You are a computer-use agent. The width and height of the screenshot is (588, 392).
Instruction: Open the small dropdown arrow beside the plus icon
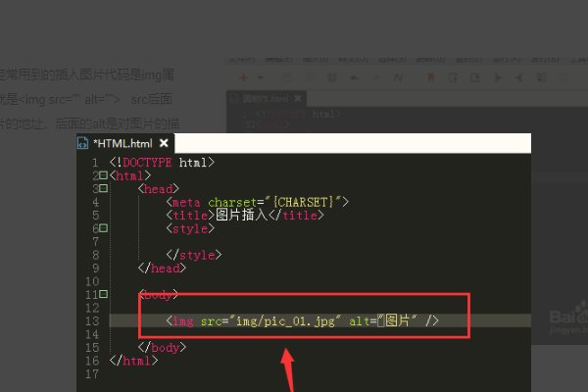[261, 77]
